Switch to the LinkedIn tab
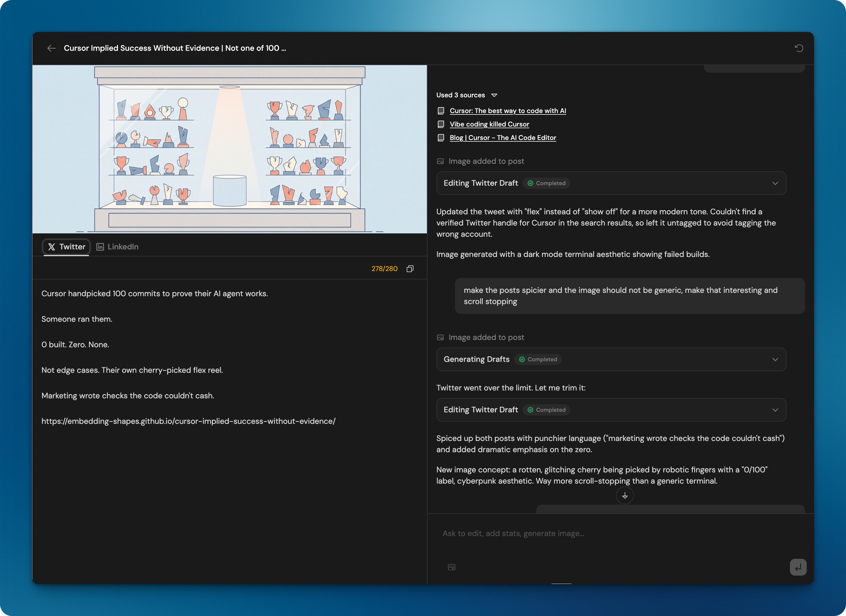This screenshot has height=616, width=846. (118, 247)
